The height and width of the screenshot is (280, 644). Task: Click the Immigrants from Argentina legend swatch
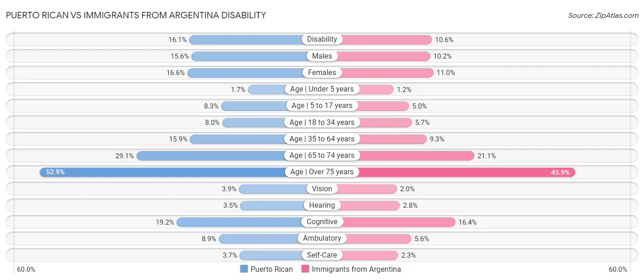pyautogui.click(x=305, y=269)
